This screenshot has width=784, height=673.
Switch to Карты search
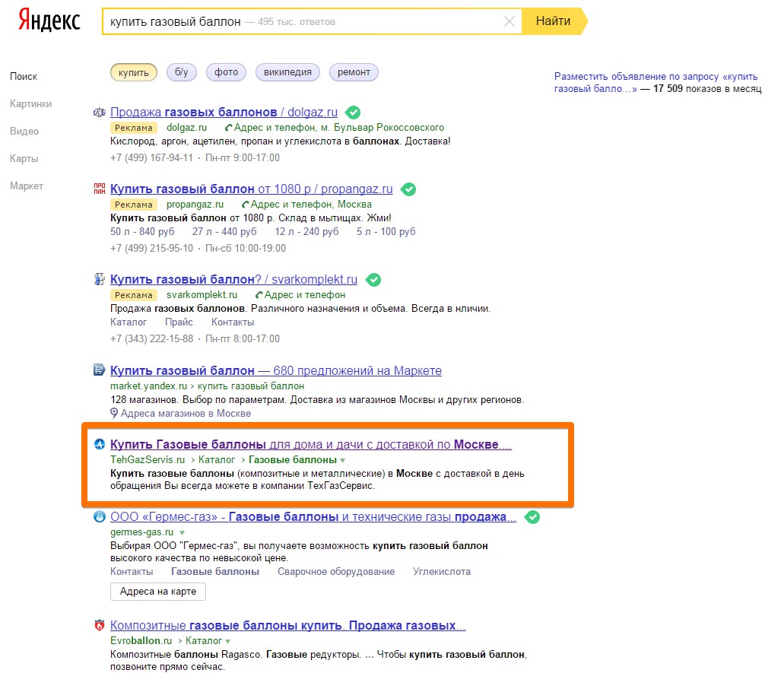pyautogui.click(x=24, y=158)
